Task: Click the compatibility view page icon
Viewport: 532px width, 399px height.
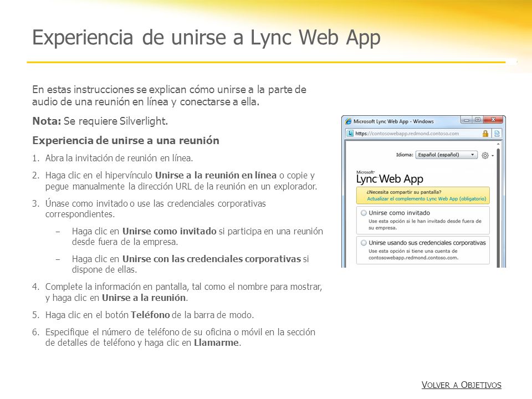Action: click(497, 134)
